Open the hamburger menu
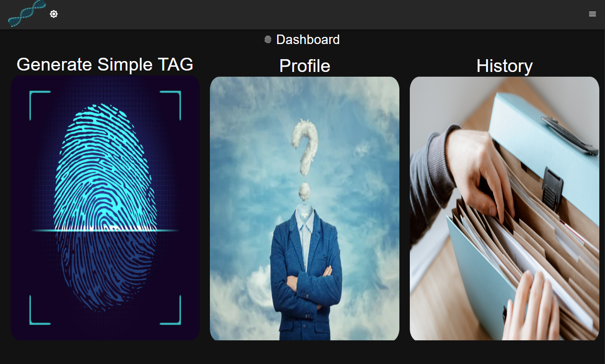Image resolution: width=605 pixels, height=364 pixels. point(592,14)
